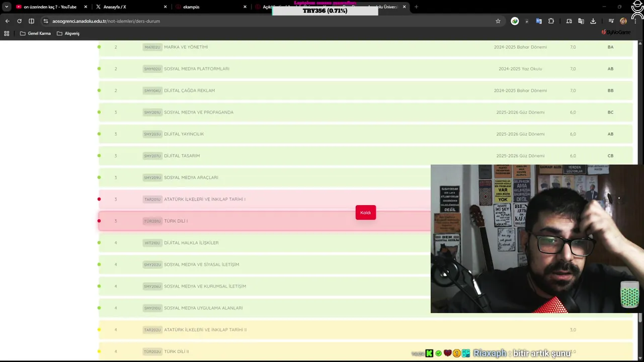Click the MAI102U course code badge
Screen dimensions: 644x362
pyautogui.click(x=152, y=47)
